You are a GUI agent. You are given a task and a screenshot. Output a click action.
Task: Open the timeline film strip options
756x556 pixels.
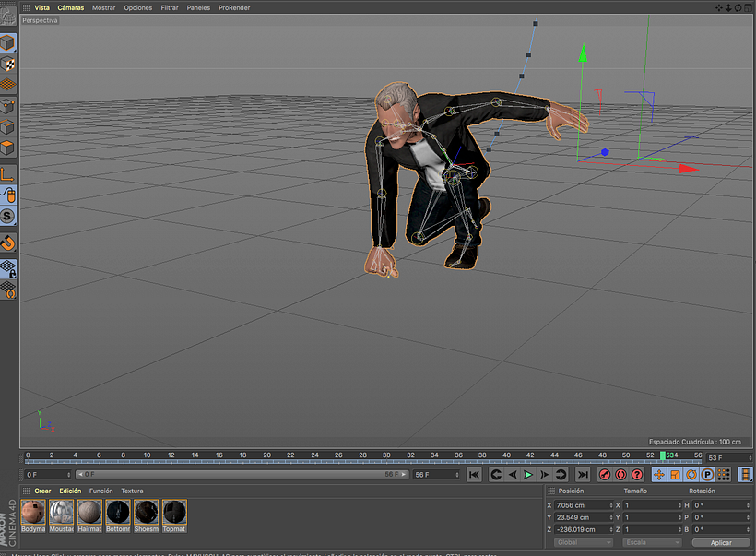coord(745,475)
